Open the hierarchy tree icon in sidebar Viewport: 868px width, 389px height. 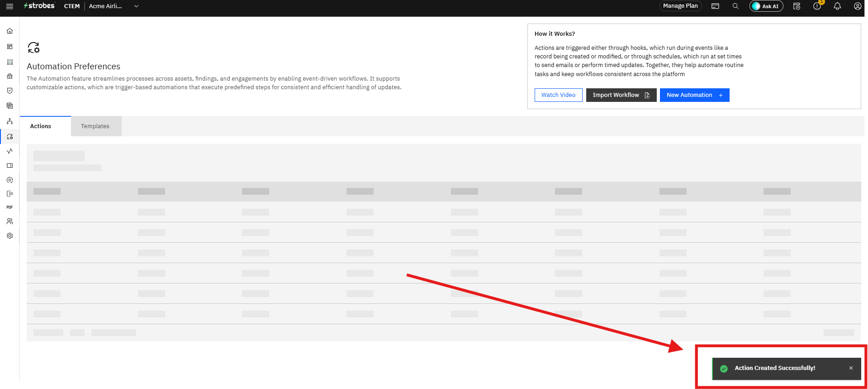[x=9, y=121]
